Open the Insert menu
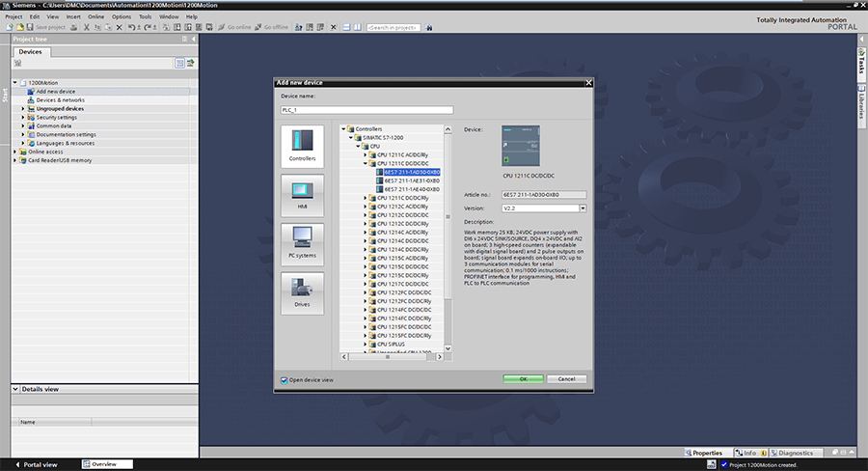 point(73,16)
